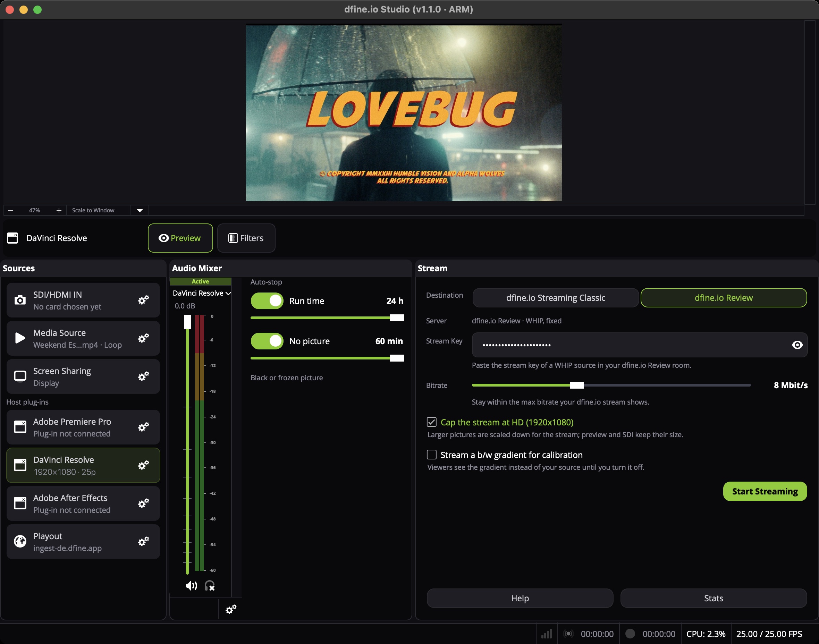The image size is (819, 644).
Task: Click the No picture duration slider handle
Action: pos(397,358)
